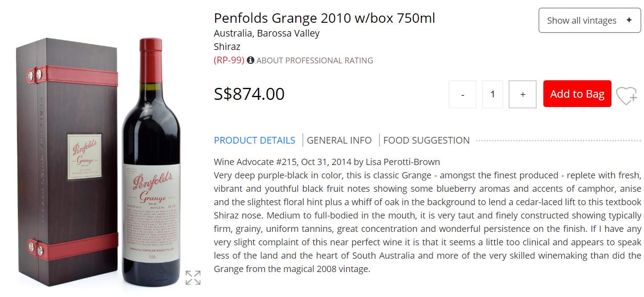Click the S$874.00 price

[x=249, y=94]
